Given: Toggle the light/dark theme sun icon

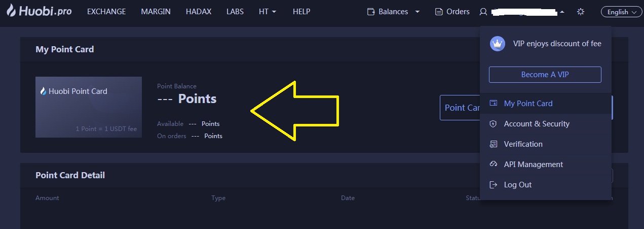Looking at the screenshot, I should 581,12.
